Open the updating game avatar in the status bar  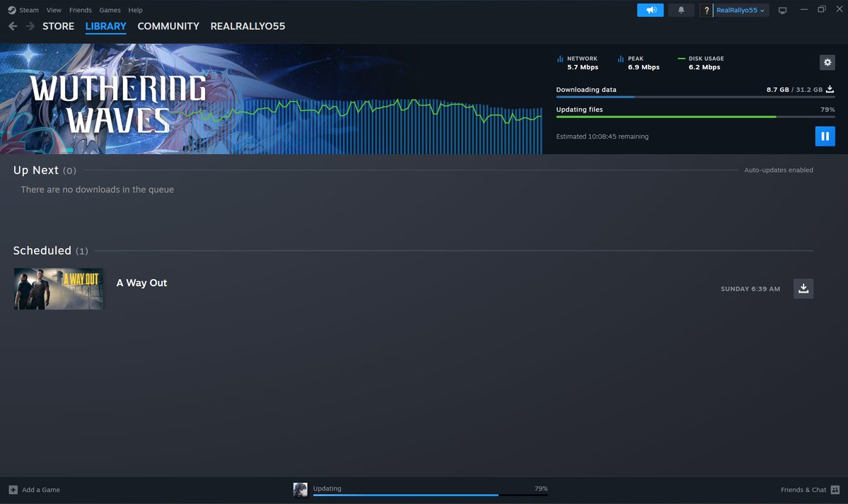[x=300, y=489]
